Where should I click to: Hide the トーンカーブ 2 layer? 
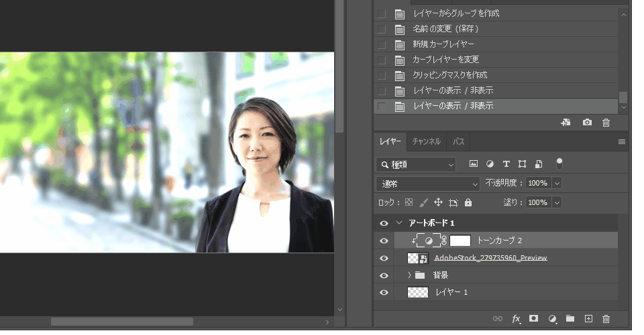coord(384,241)
